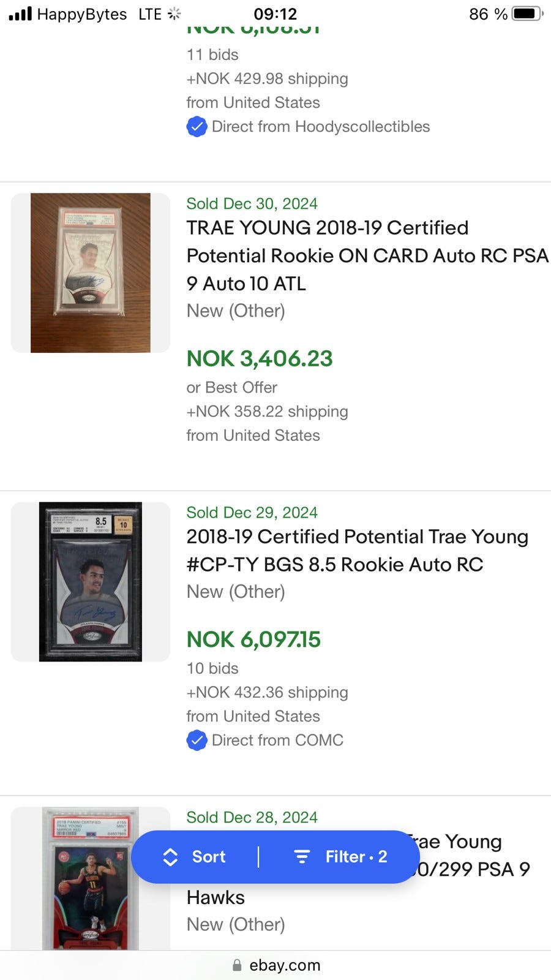Tap the Filter lines icon
Image resolution: width=551 pixels, height=980 pixels.
point(302,857)
